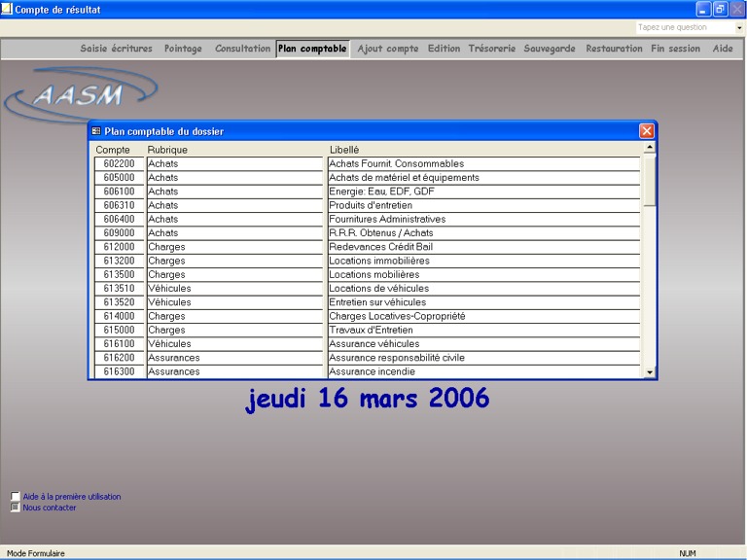Close the Plan comptable du dossier dialog

(647, 131)
